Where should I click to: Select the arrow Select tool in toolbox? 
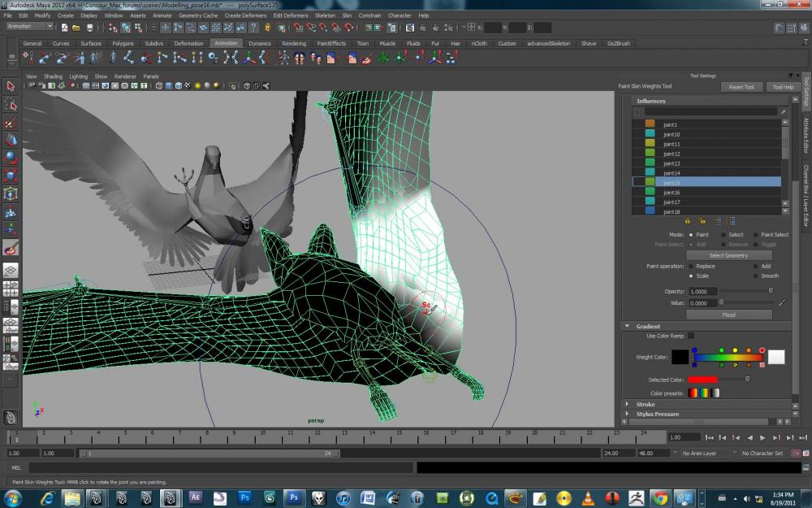(11, 86)
